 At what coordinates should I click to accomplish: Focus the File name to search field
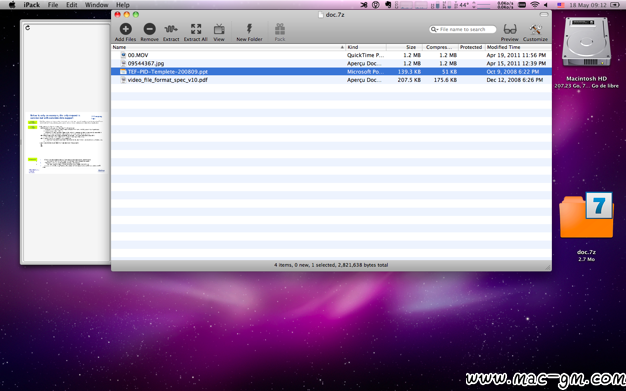coord(463,30)
